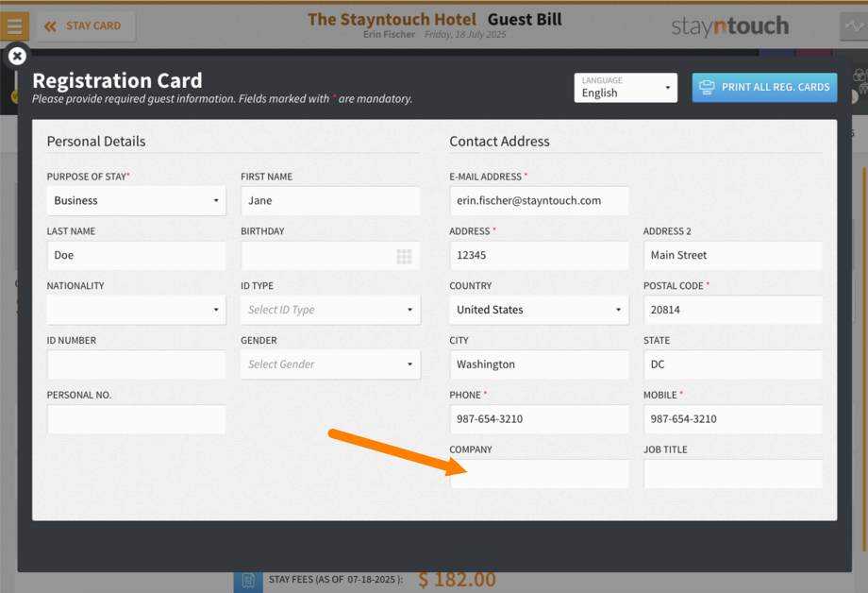The height and width of the screenshot is (593, 868).
Task: Open the Country dropdown showing United States
Action: [x=539, y=310]
